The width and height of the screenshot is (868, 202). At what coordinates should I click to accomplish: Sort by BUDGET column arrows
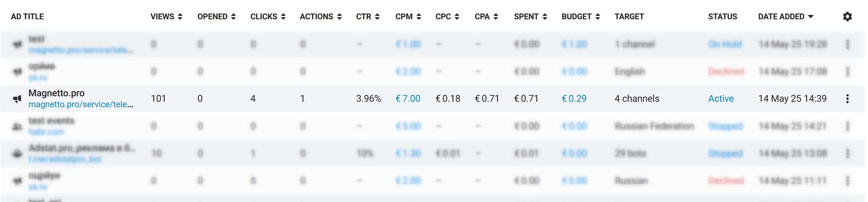[597, 17]
